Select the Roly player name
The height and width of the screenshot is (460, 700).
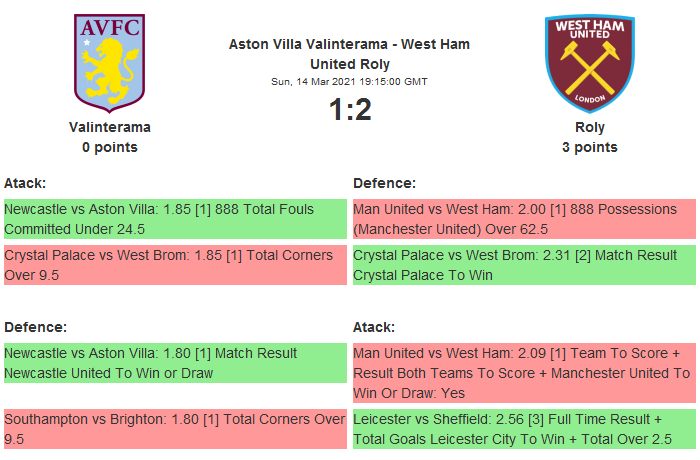[590, 127]
